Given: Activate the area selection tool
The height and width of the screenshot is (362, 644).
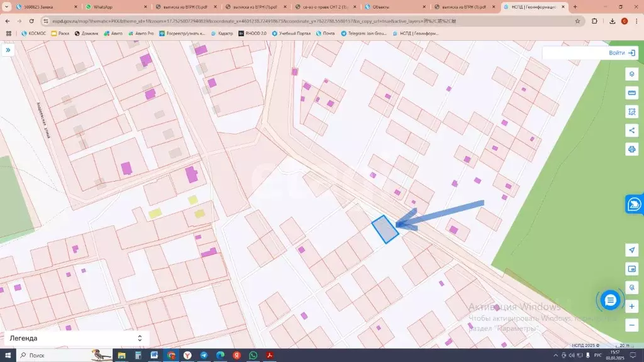Looking at the screenshot, I should tap(631, 112).
